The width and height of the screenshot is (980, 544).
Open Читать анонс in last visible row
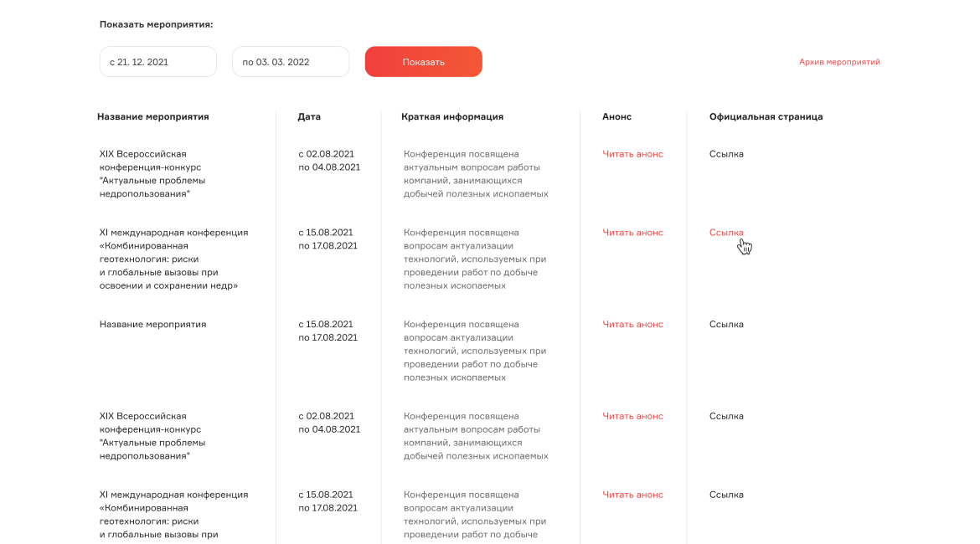tap(632, 495)
